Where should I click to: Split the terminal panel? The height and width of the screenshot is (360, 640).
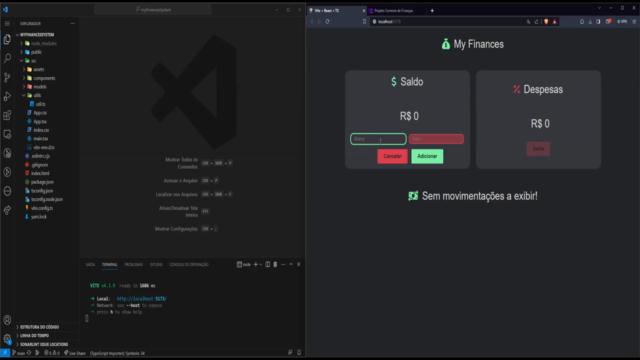point(267,264)
